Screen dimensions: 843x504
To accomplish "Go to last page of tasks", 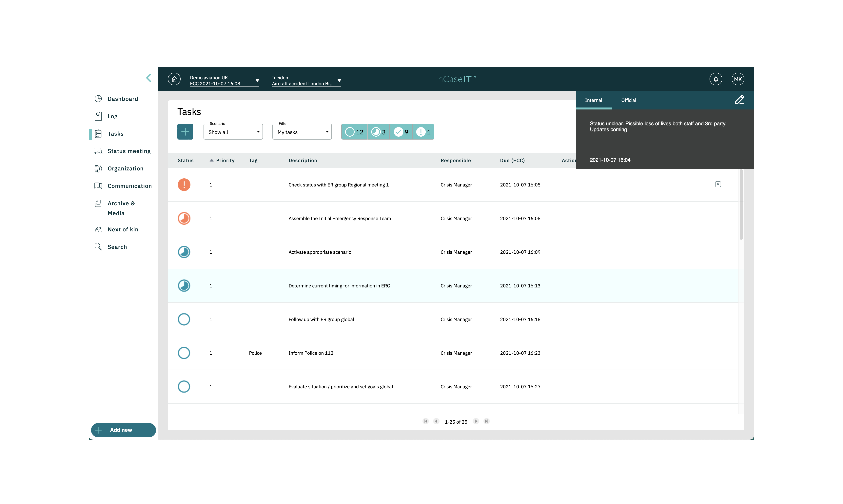I will [486, 421].
